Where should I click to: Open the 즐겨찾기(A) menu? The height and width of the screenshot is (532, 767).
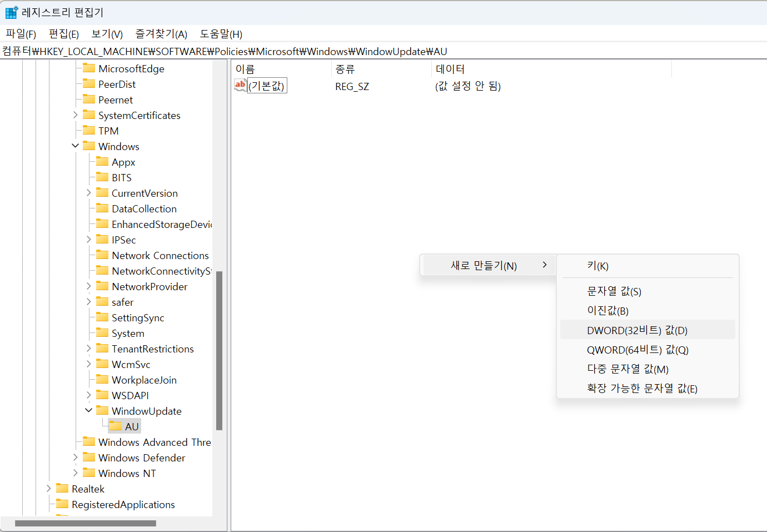click(x=161, y=34)
